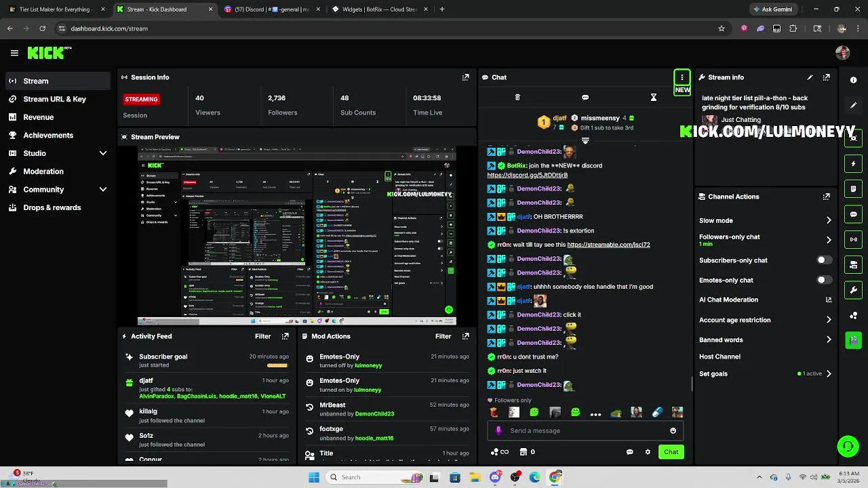Open Revenue page

pyautogui.click(x=58, y=117)
